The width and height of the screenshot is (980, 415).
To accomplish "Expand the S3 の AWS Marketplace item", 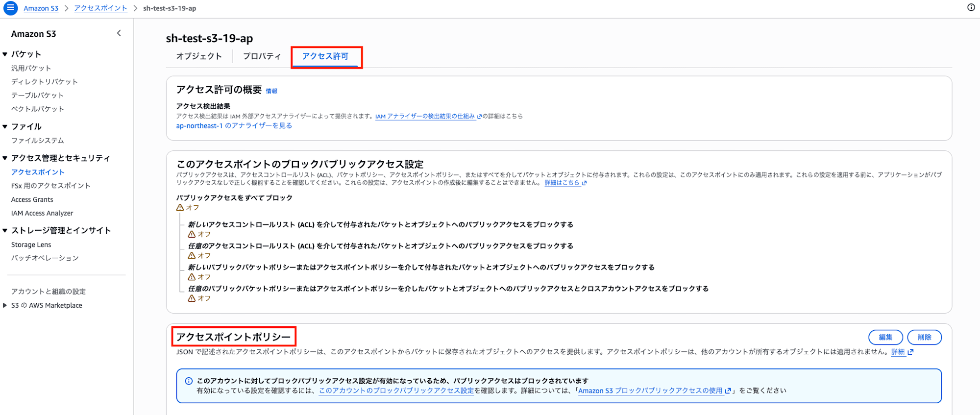I will pyautogui.click(x=5, y=305).
